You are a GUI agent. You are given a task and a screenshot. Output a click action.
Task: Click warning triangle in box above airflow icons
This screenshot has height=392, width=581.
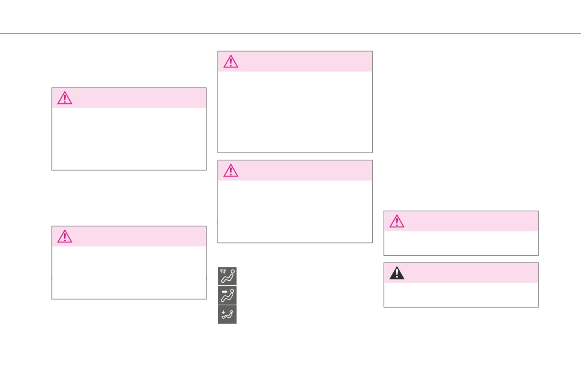pos(231,170)
